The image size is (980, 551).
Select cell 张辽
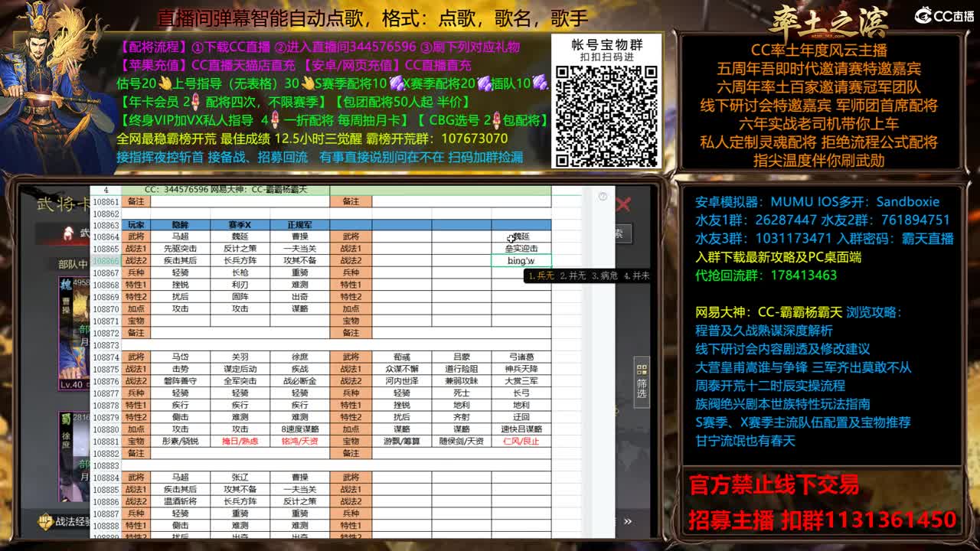(240, 478)
